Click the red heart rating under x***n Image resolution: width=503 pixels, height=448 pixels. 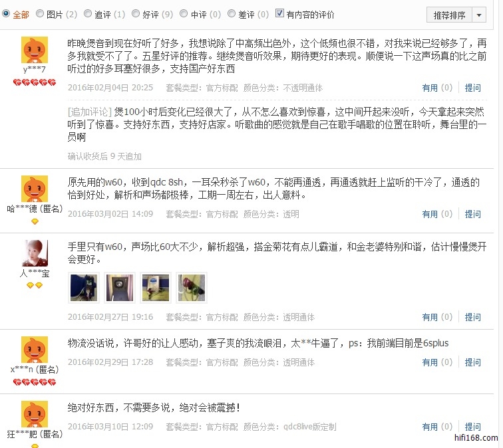coord(35,382)
